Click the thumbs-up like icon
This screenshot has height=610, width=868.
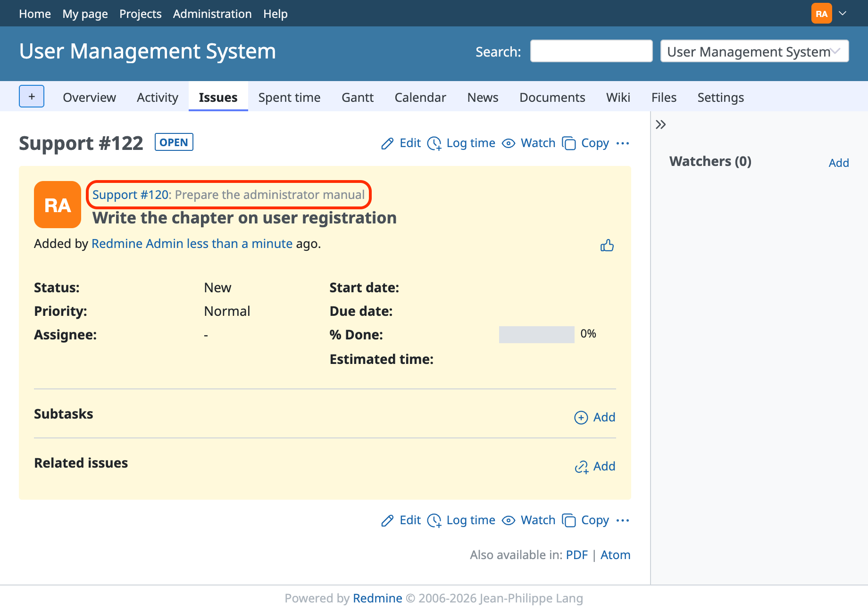coord(607,245)
